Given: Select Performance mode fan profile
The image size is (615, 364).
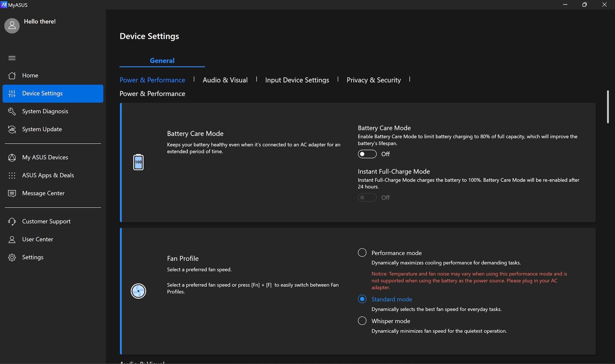Looking at the screenshot, I should click(x=362, y=253).
